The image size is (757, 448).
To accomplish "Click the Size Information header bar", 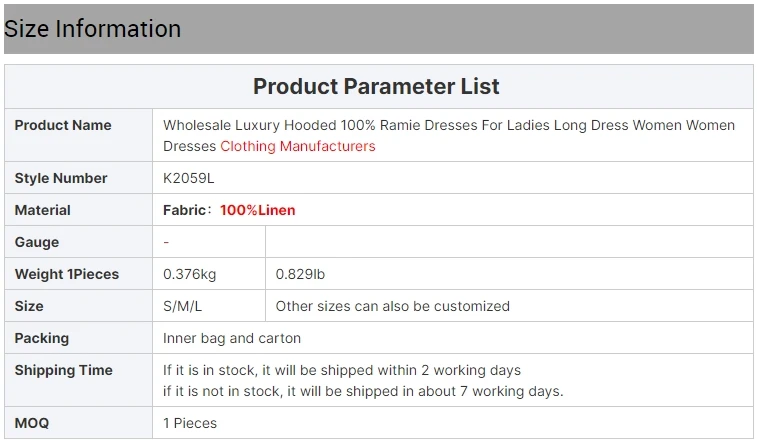I will click(x=378, y=29).
